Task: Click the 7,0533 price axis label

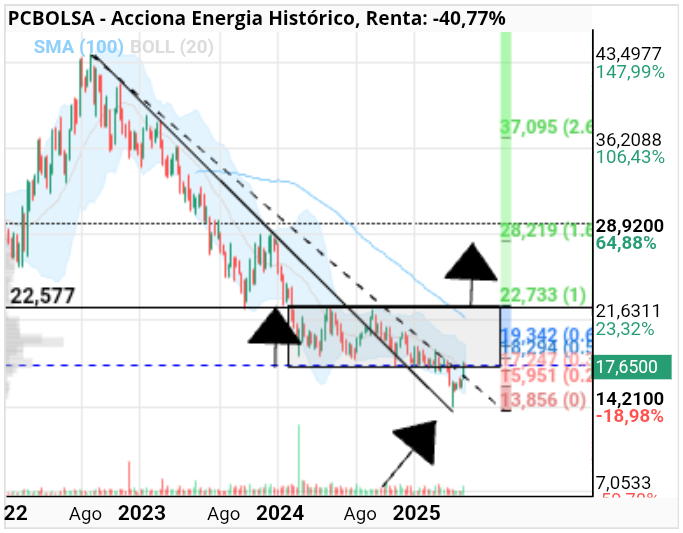Action: tap(623, 483)
